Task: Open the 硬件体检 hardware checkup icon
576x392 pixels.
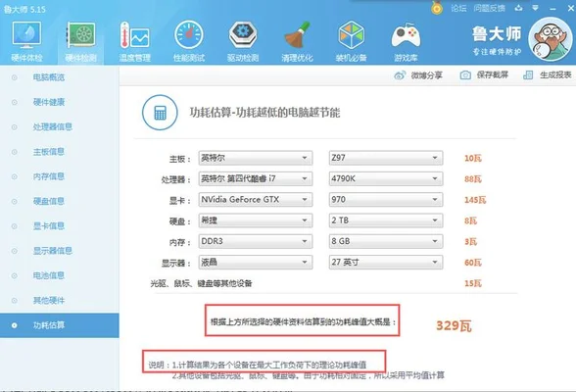Action: point(26,35)
